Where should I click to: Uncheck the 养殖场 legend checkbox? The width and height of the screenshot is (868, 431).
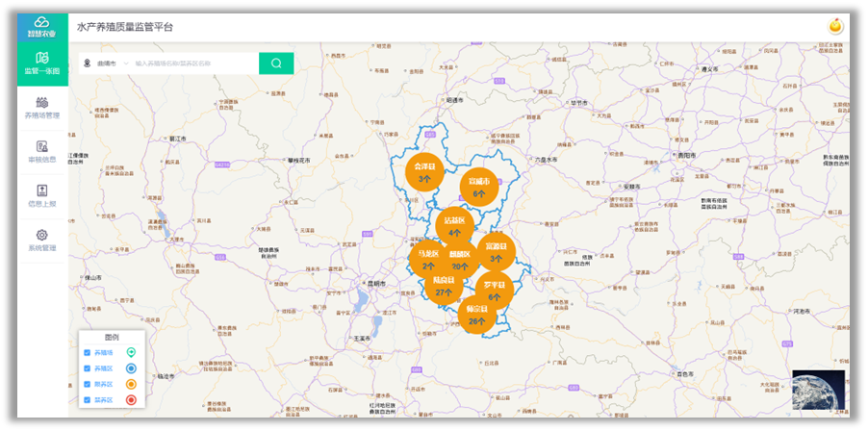tap(87, 353)
